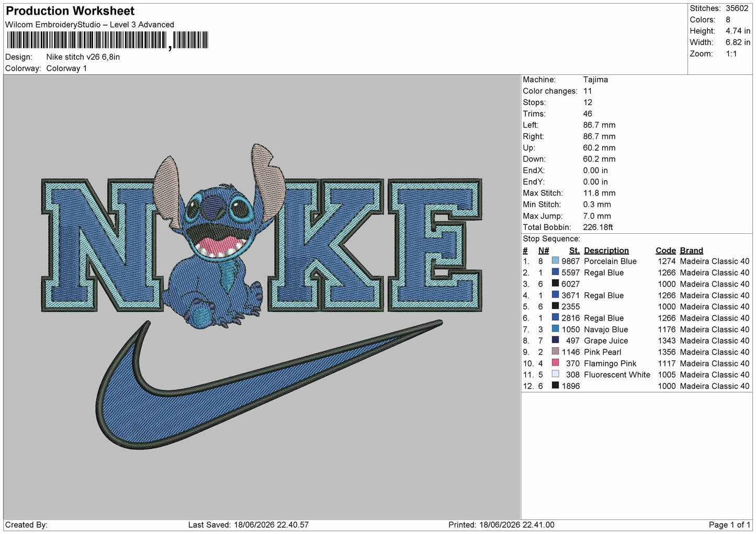756x534 pixels.
Task: Click the stitch count 9867 in row 1
Action: (x=571, y=261)
